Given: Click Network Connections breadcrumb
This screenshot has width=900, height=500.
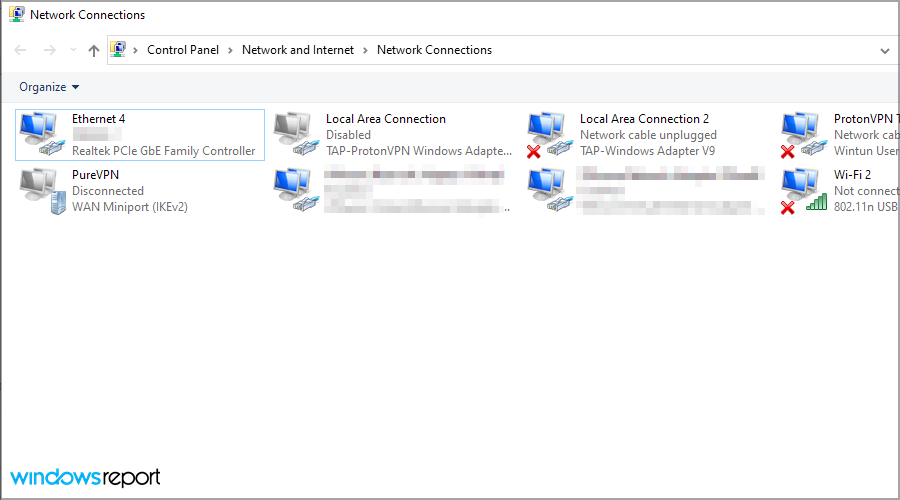Looking at the screenshot, I should [435, 50].
